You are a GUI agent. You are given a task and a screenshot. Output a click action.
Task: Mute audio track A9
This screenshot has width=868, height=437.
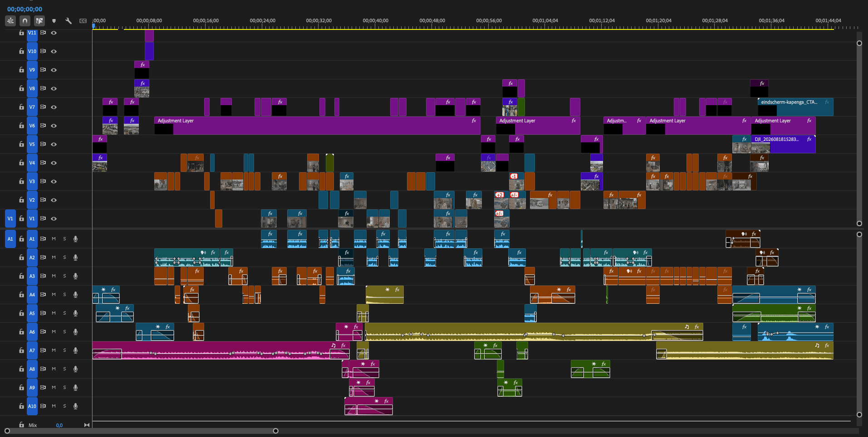(54, 388)
